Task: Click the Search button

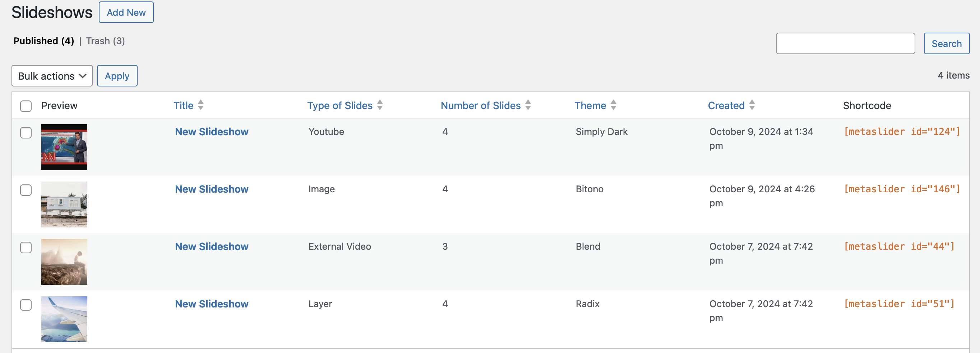Action: click(x=946, y=44)
